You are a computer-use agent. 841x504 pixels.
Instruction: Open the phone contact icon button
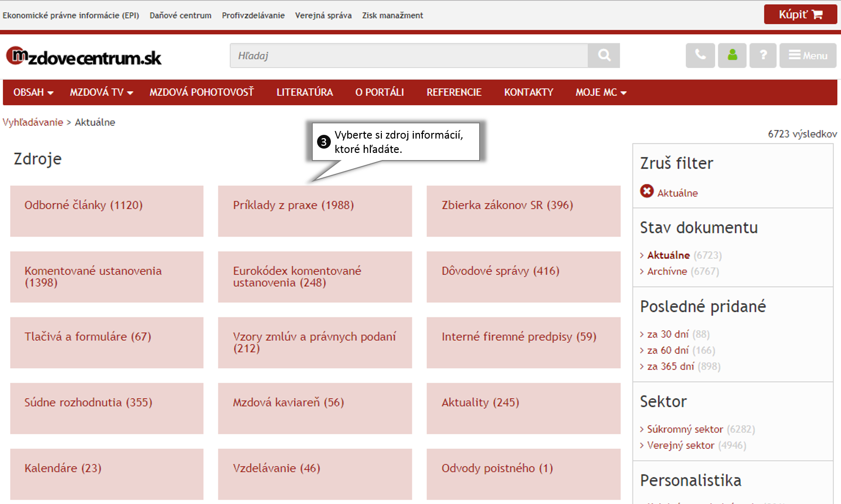[700, 55]
